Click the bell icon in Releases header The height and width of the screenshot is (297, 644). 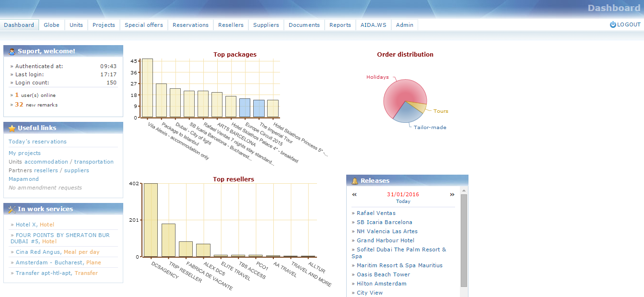[355, 181]
